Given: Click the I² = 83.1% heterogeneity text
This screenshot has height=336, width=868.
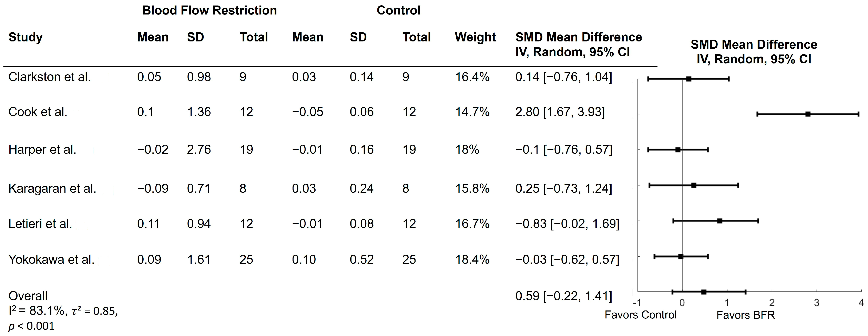Looking at the screenshot, I should [37, 311].
